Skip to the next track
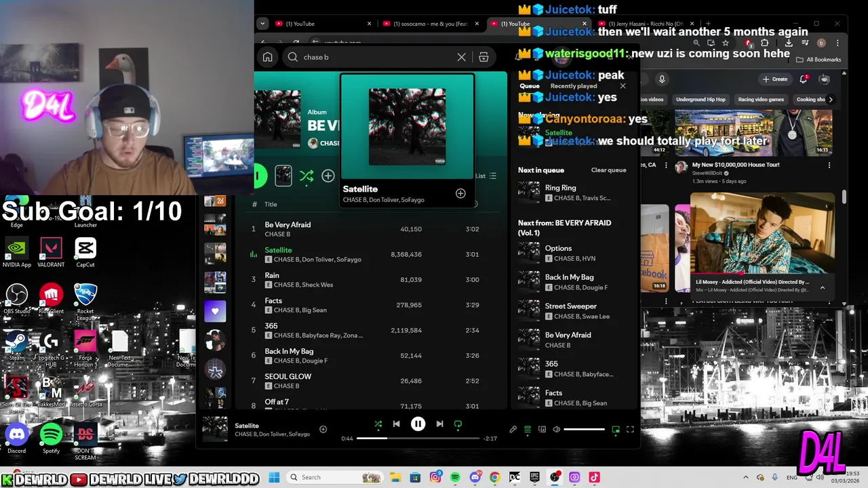868x488 pixels. [x=439, y=424]
